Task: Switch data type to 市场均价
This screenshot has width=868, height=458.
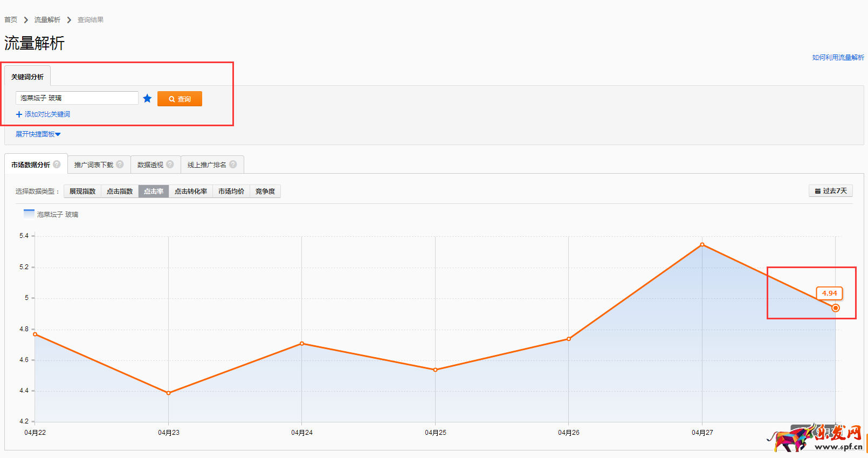Action: [x=231, y=192]
